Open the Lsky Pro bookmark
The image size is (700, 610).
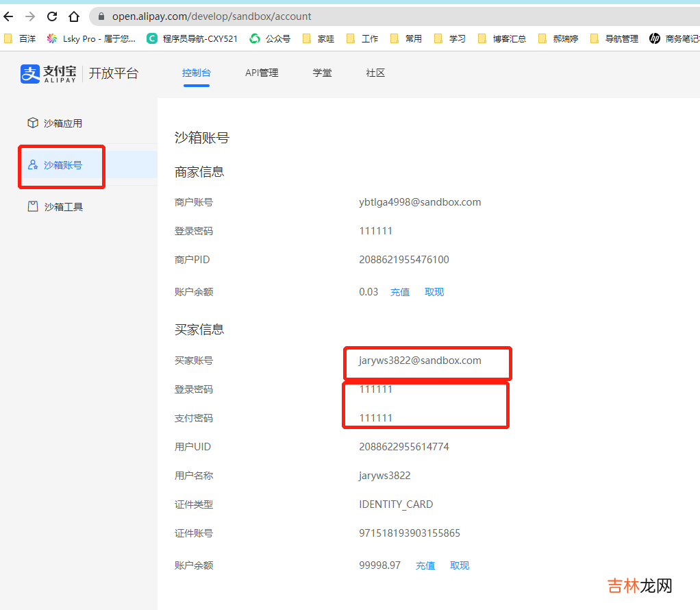pos(91,39)
